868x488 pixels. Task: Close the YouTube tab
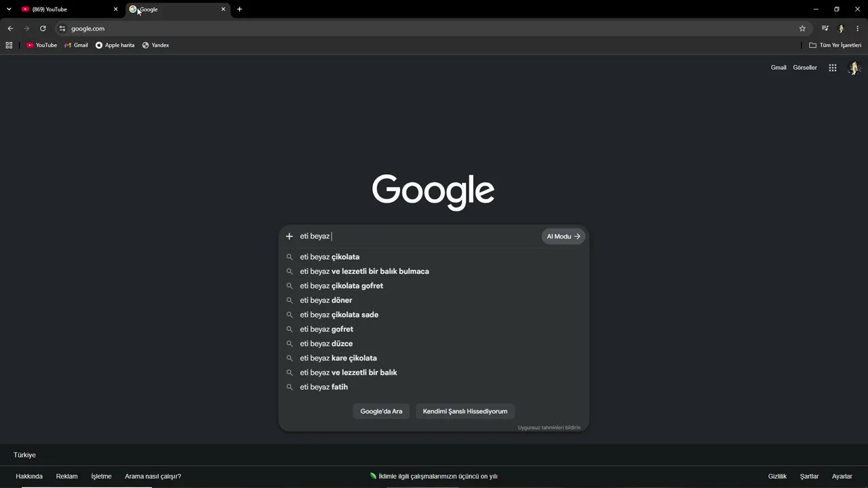(x=115, y=9)
